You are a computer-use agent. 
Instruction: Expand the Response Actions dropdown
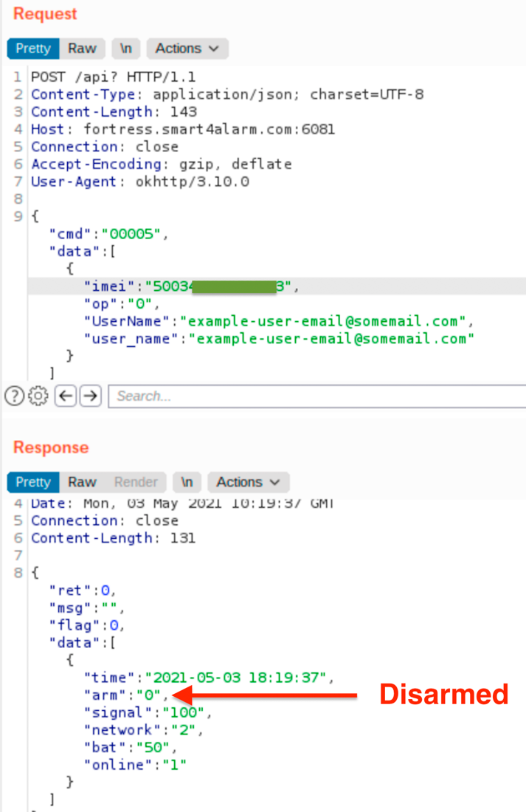point(249,482)
